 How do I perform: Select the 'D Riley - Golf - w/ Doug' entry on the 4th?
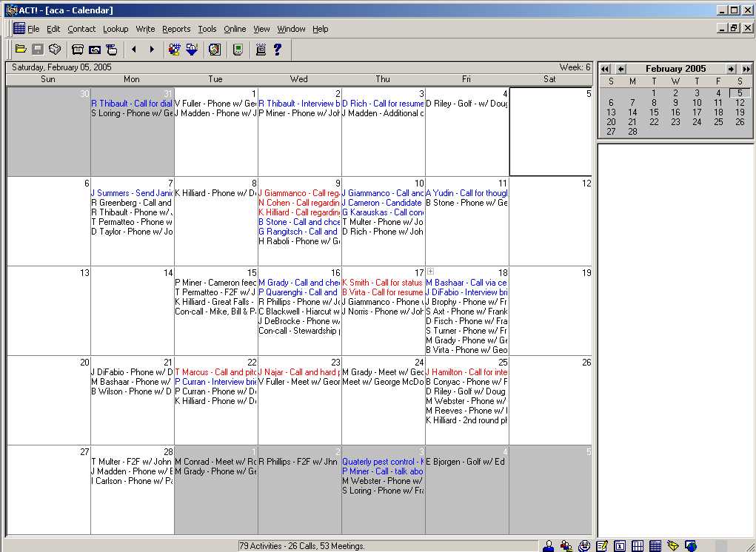click(466, 104)
